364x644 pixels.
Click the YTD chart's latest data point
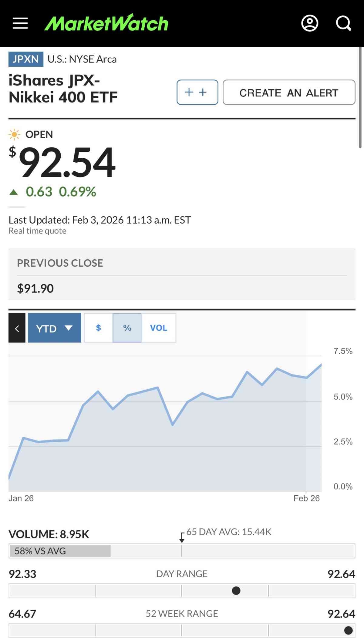pos(321,364)
